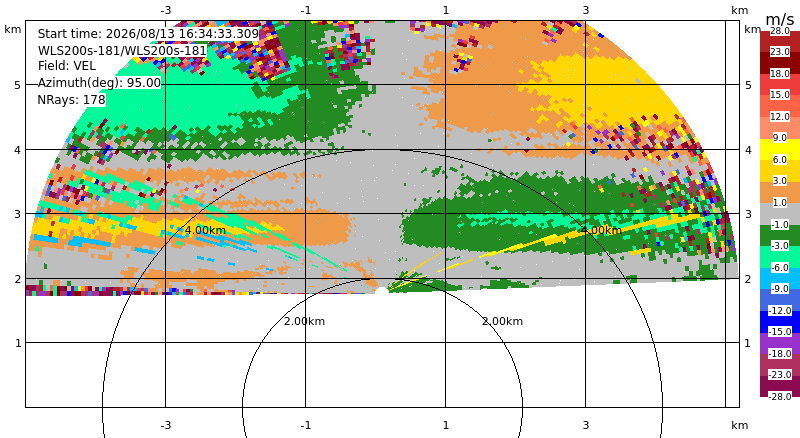
Task: Click the Azimuth(deg): 95.00 label
Action: (x=99, y=83)
